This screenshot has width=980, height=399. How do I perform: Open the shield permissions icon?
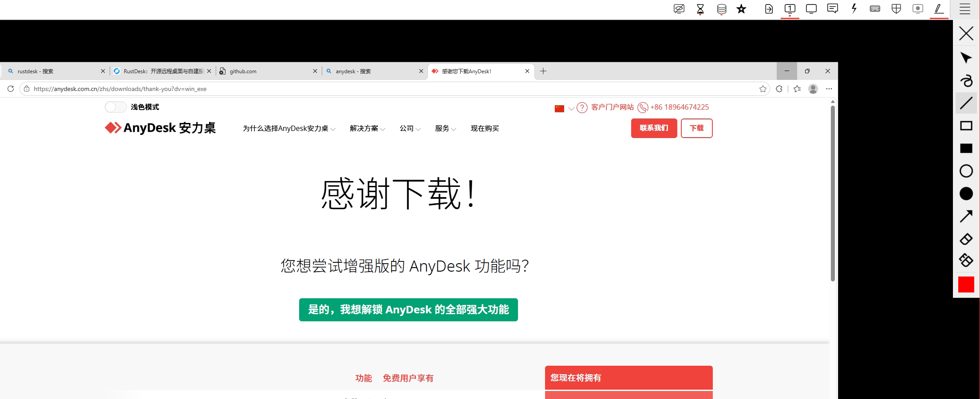pyautogui.click(x=896, y=9)
